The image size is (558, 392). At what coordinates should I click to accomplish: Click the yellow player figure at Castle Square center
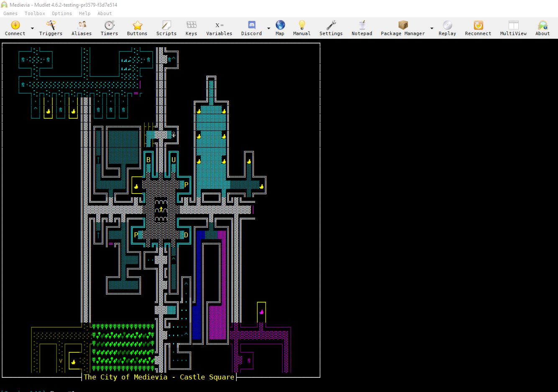(x=161, y=210)
